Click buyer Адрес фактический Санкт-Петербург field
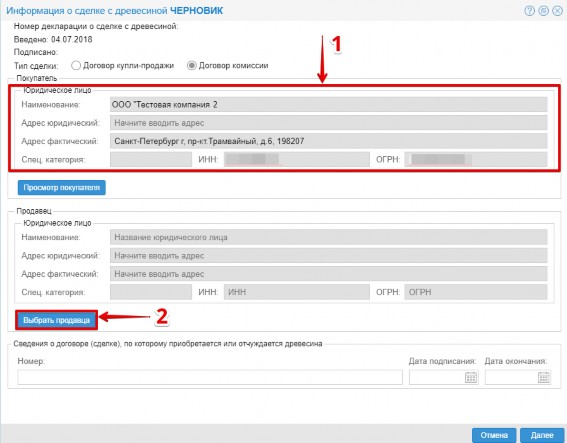Viewport: 567px width, 443px height. click(329, 141)
